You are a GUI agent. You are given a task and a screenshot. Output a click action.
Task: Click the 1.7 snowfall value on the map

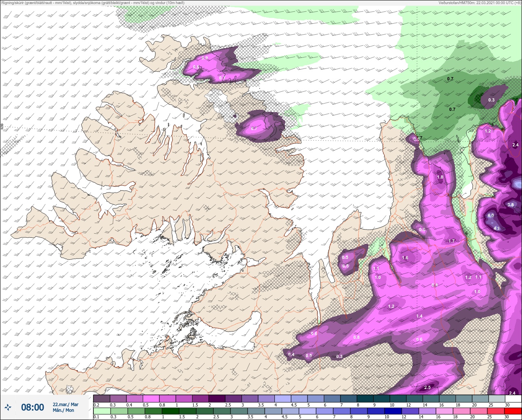pos(451,241)
